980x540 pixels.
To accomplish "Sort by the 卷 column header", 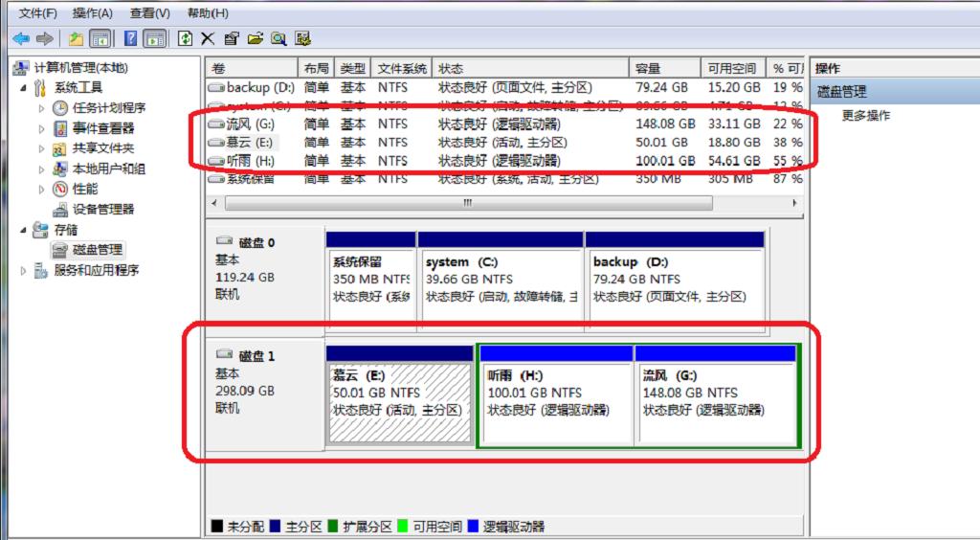I will point(252,68).
